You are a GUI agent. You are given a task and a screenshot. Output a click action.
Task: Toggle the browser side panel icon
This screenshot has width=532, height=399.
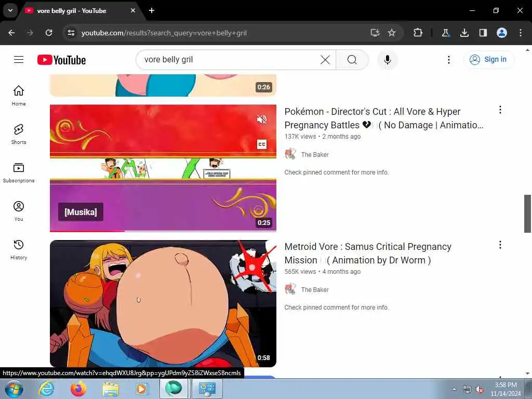(x=483, y=33)
